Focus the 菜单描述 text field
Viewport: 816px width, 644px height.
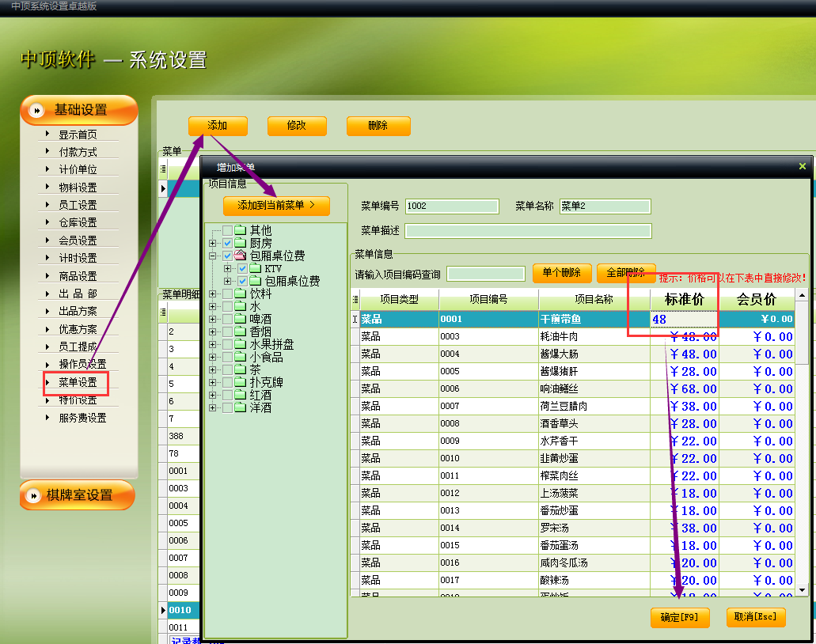click(x=528, y=231)
